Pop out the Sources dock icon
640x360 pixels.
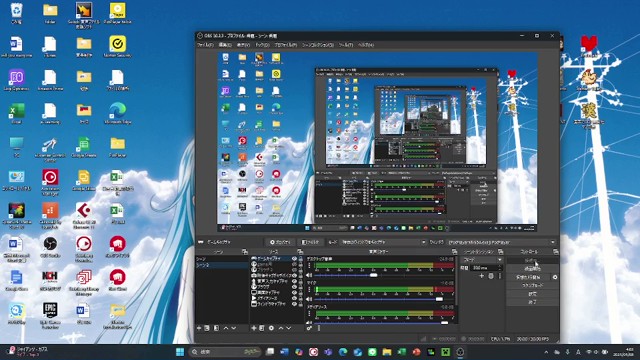point(300,252)
